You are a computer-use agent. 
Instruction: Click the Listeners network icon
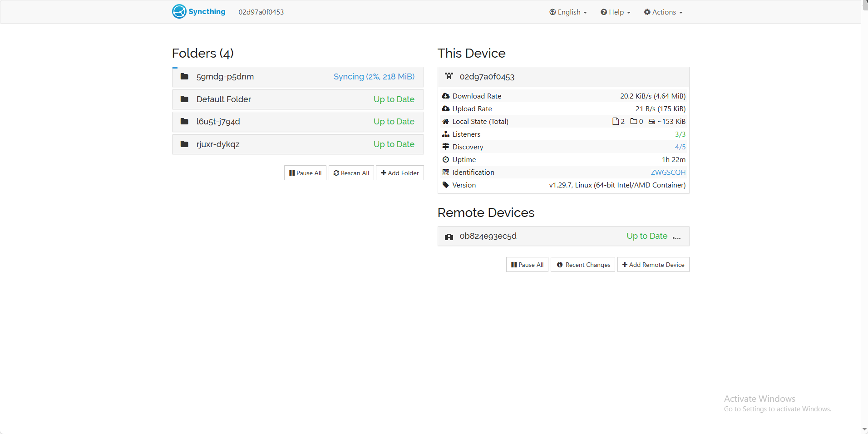tap(446, 134)
